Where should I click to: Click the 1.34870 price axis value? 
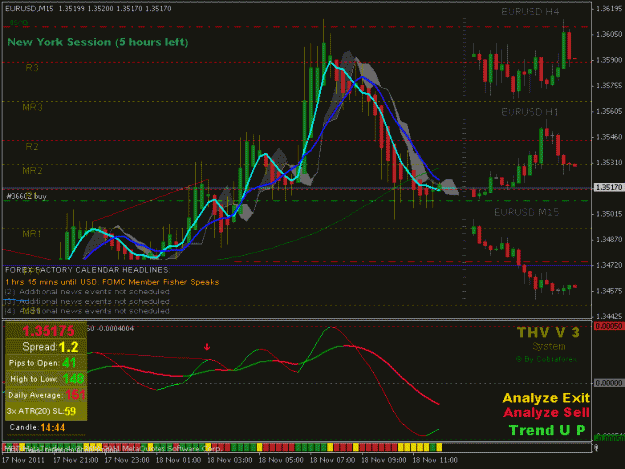pyautogui.click(x=609, y=239)
